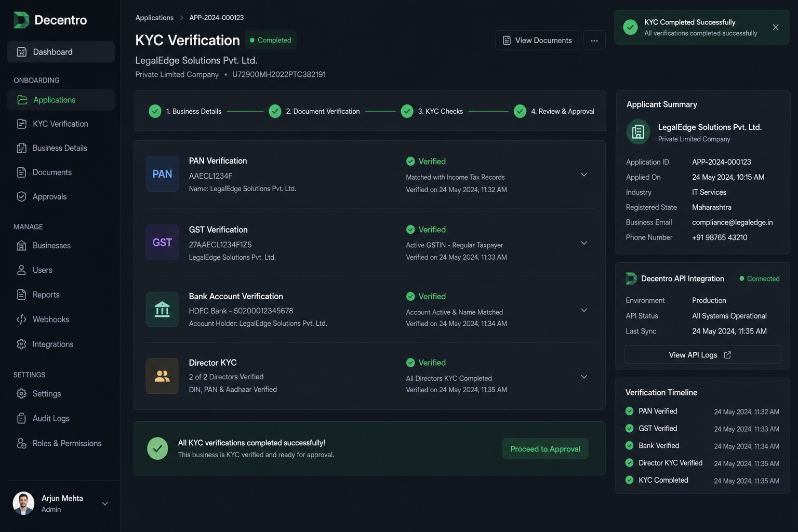Select step 2. Document Verification

(314, 111)
